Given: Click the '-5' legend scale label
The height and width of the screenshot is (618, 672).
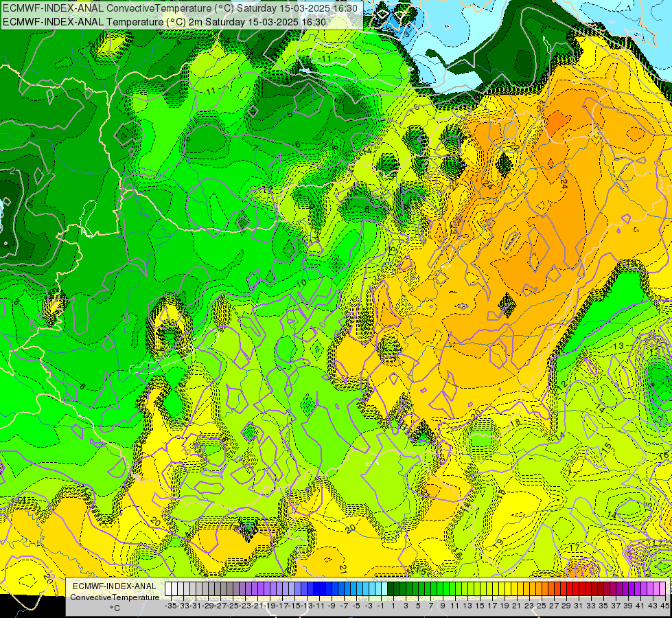Looking at the screenshot, I should pyautogui.click(x=356, y=606).
